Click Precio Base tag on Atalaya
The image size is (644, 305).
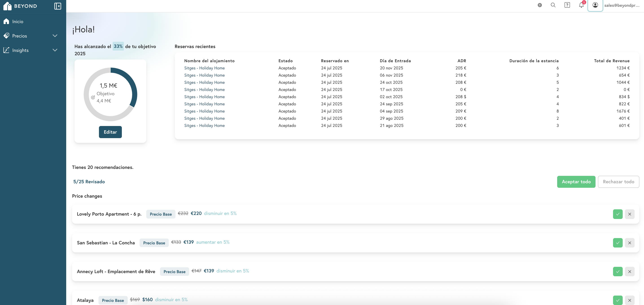[113, 301]
